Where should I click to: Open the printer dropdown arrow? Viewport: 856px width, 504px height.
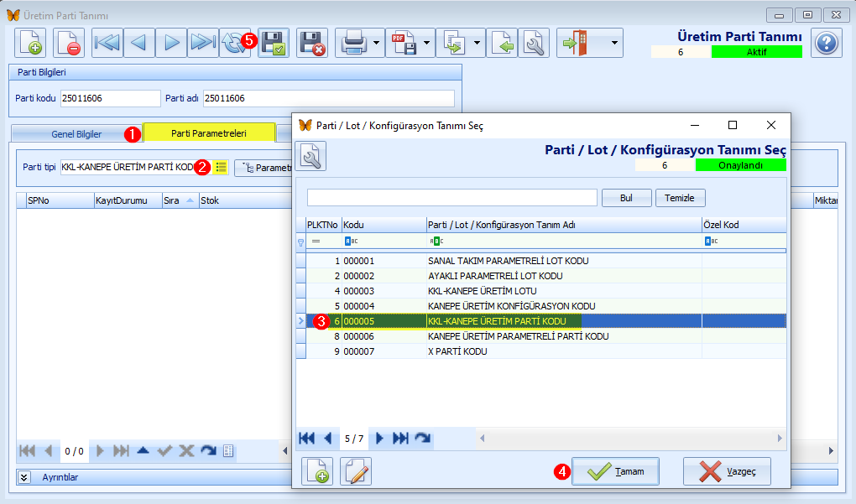point(377,43)
